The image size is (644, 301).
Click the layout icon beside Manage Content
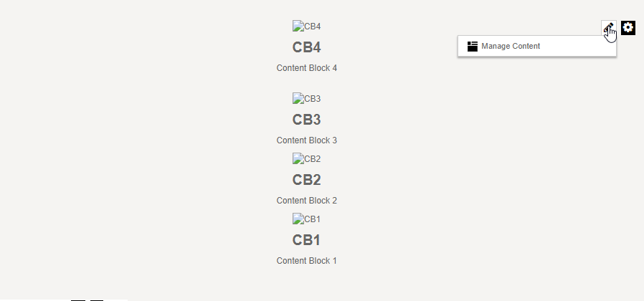point(473,46)
